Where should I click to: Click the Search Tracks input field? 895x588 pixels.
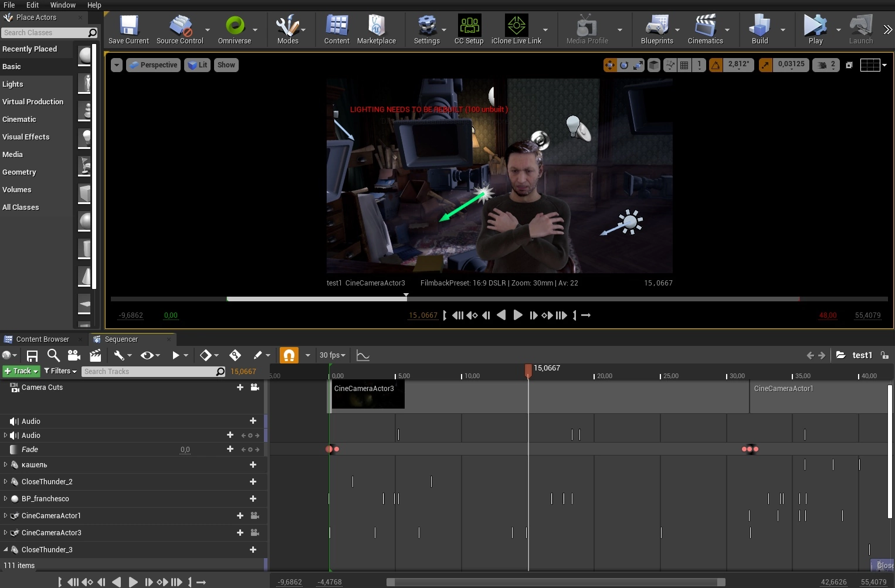pyautogui.click(x=154, y=372)
